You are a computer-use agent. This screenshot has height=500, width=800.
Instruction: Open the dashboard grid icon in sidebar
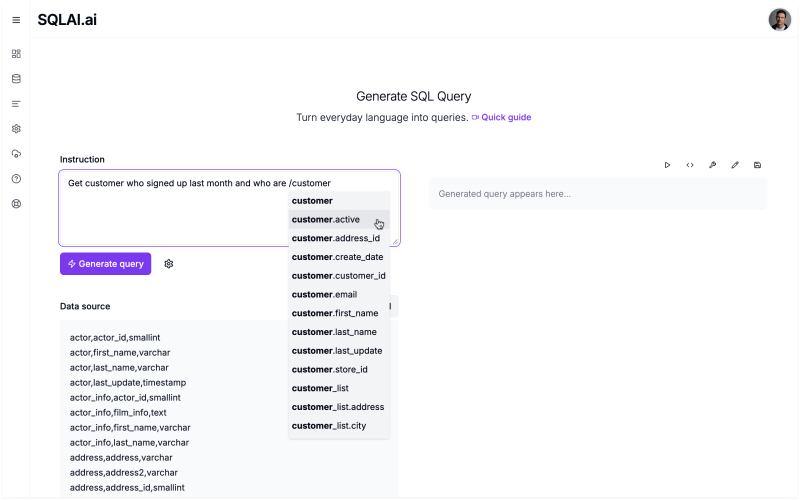16,54
